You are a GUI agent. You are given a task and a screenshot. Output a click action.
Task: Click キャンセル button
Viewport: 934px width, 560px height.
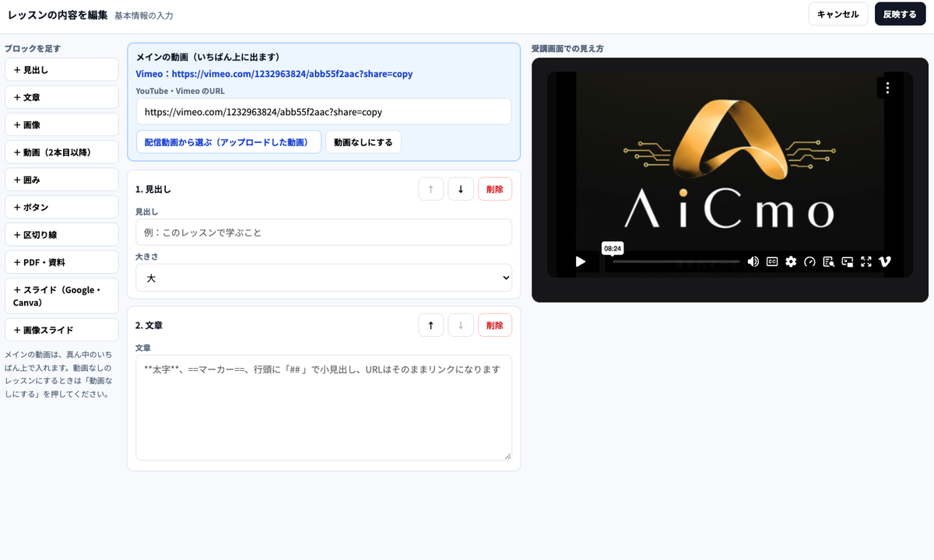(x=838, y=14)
